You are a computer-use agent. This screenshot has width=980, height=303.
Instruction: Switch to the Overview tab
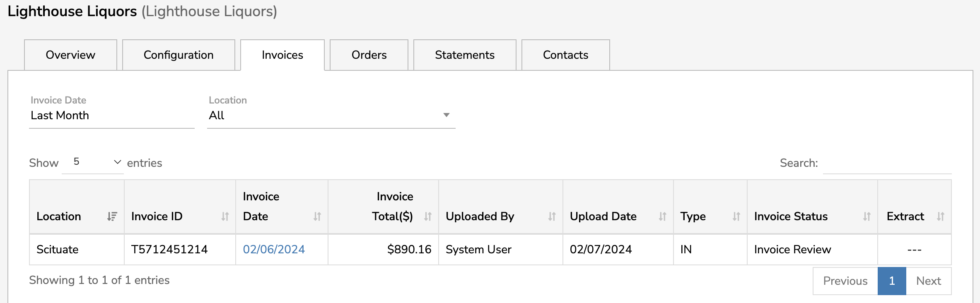pos(70,55)
